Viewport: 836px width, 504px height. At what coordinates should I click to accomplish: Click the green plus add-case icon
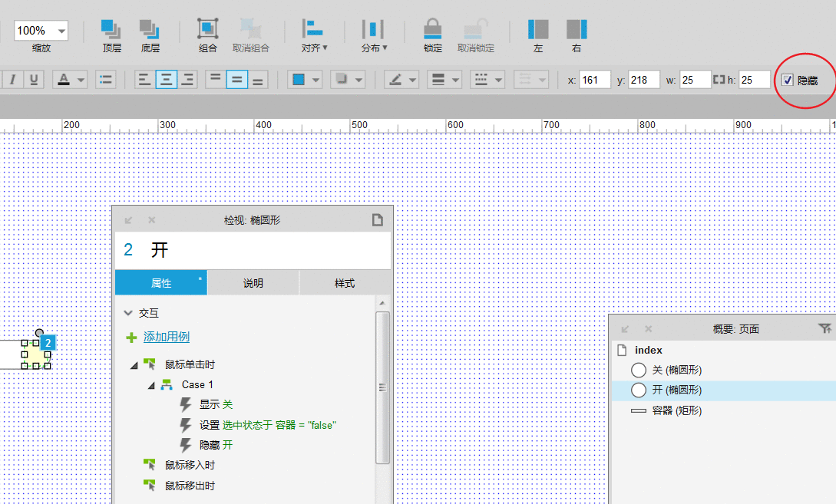[x=131, y=338]
